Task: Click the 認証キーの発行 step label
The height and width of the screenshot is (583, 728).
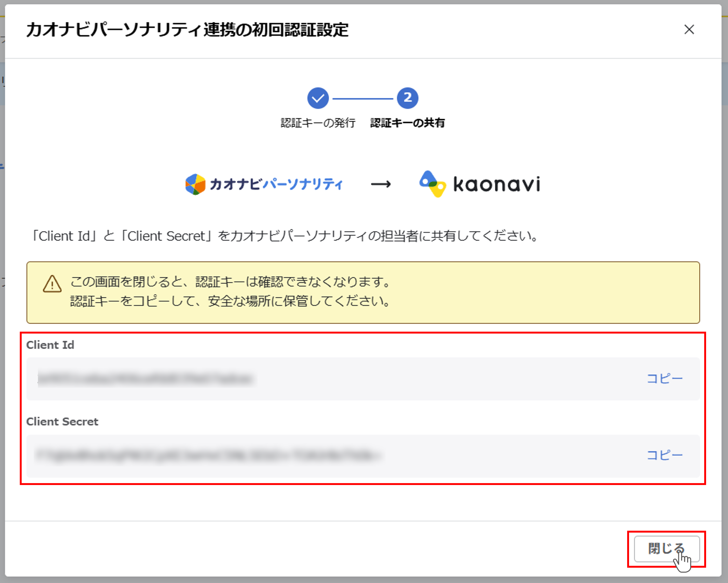Action: pos(318,123)
